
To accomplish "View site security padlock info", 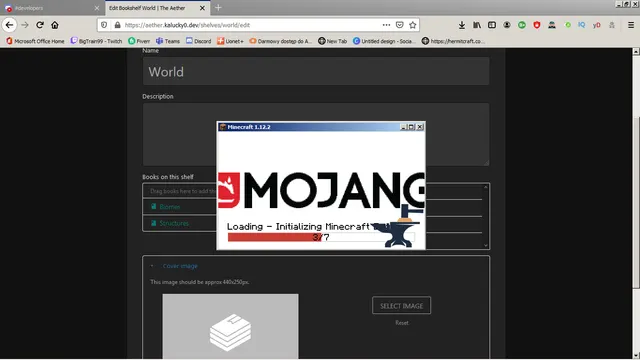I will (118, 25).
